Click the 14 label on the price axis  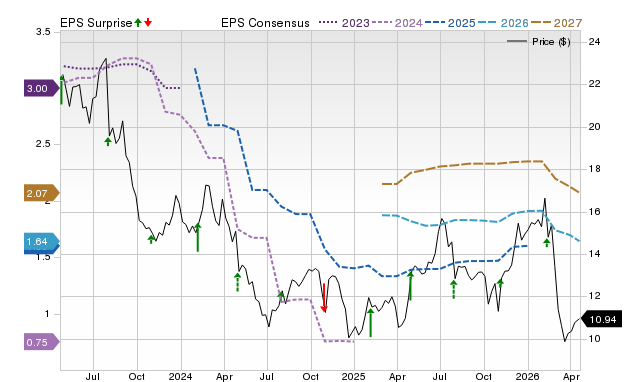tap(594, 254)
